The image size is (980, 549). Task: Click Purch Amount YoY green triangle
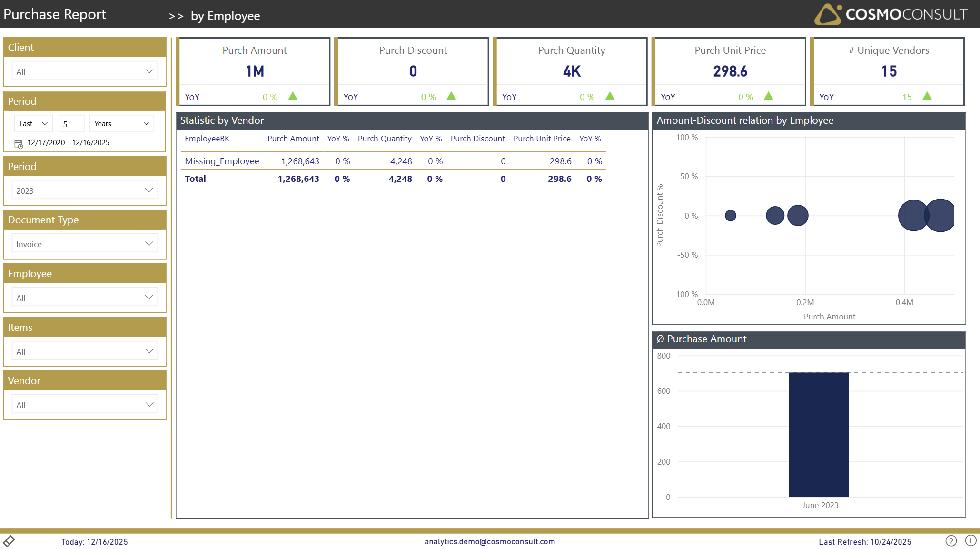(293, 96)
